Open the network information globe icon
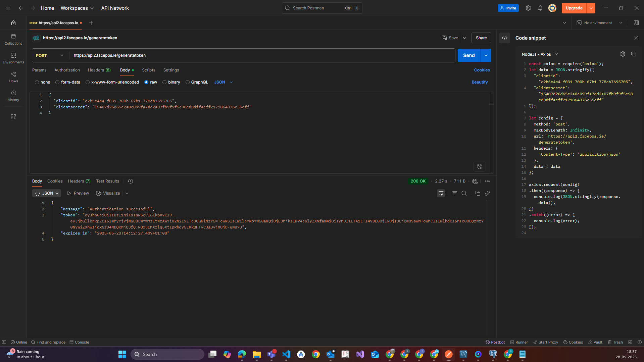 475,181
